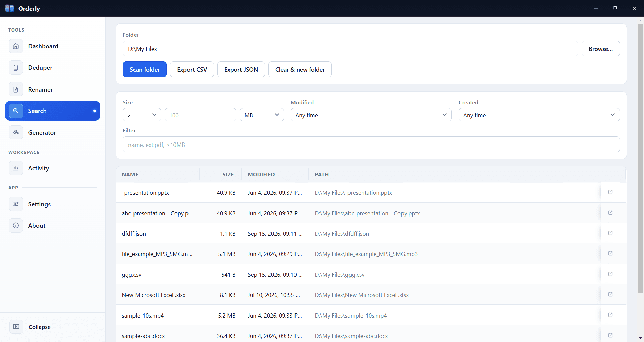Click the Deduper icon in sidebar
Screen dimensions: 644x342
16,68
